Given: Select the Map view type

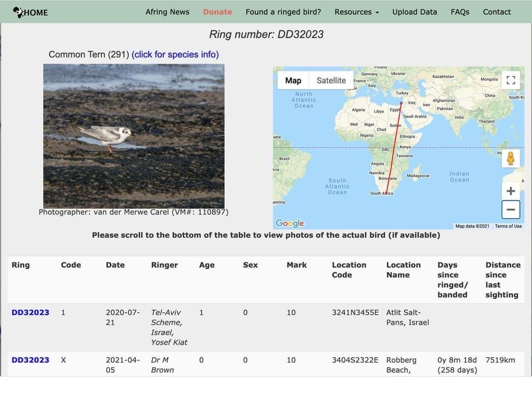Looking at the screenshot, I should pos(293,80).
